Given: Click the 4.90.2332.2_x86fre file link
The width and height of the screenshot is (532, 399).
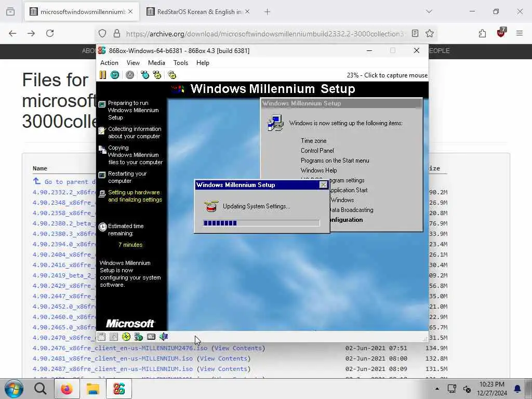Looking at the screenshot, I should [64, 192].
